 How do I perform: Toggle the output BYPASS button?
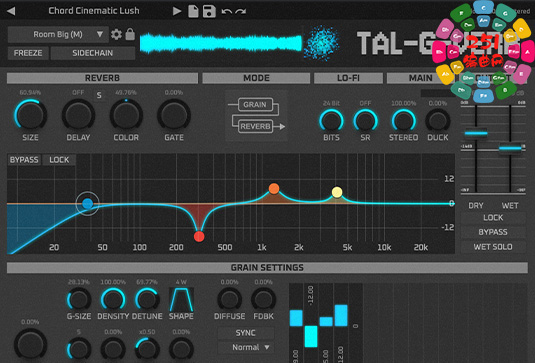[493, 232]
